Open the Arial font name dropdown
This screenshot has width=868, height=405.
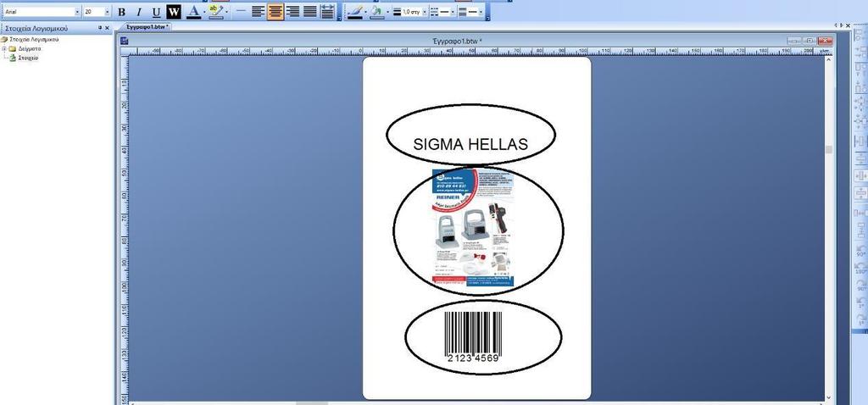tap(77, 12)
